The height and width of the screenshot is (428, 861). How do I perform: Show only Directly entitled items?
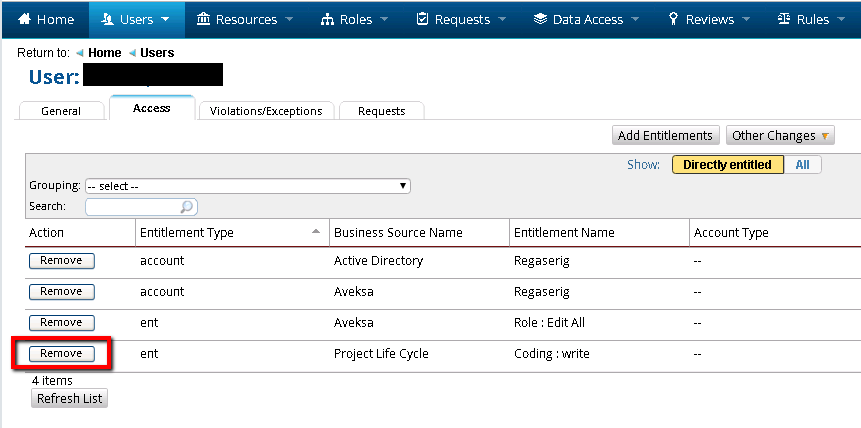coord(727,165)
